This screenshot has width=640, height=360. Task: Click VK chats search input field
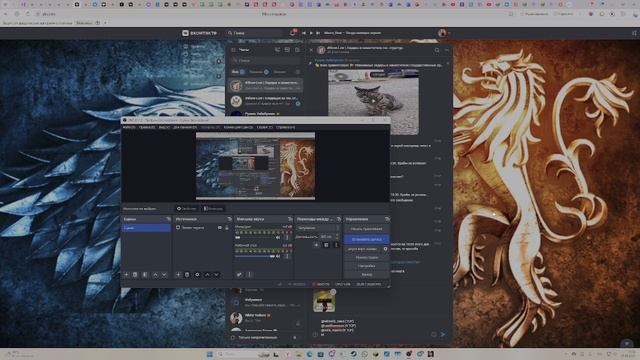pyautogui.click(x=266, y=60)
